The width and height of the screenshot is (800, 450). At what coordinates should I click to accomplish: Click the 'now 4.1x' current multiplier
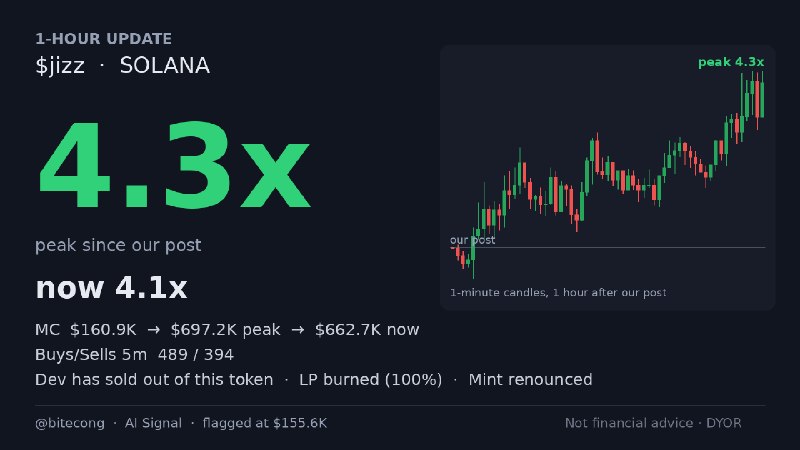point(111,287)
